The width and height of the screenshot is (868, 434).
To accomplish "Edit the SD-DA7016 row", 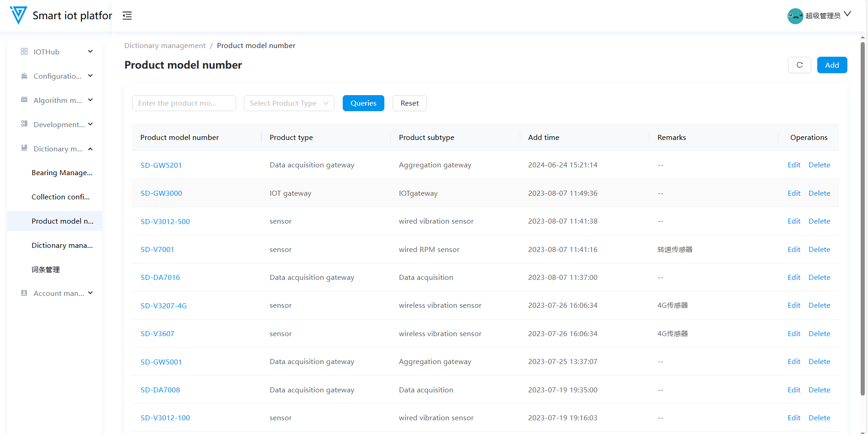I will tap(794, 278).
